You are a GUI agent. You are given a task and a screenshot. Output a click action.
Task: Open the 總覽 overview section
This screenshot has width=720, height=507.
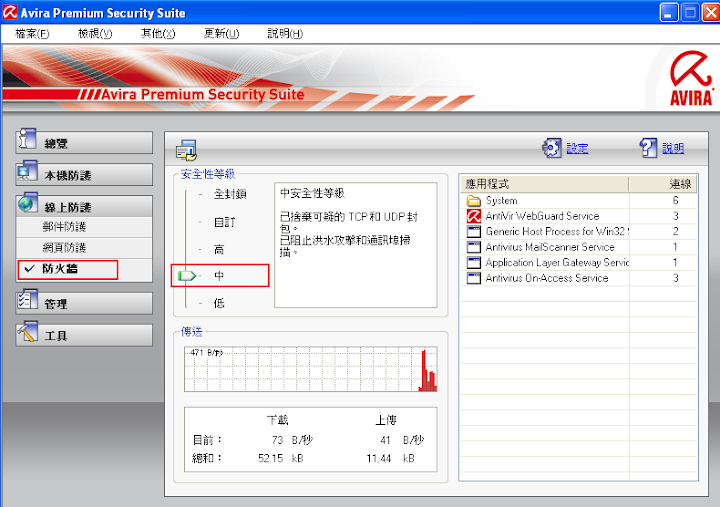coord(84,143)
